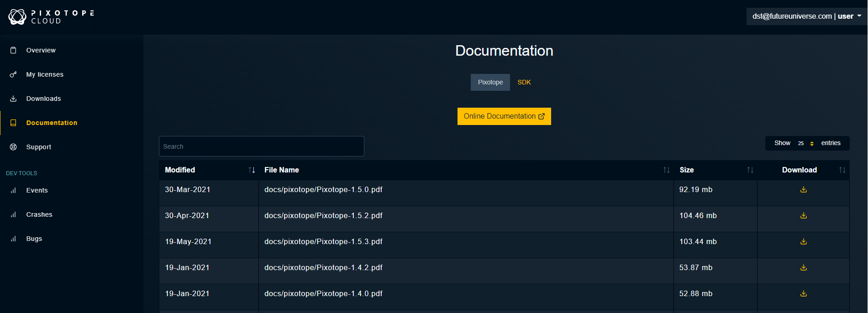
Task: Click the Overview clipboard icon
Action: [x=13, y=50]
